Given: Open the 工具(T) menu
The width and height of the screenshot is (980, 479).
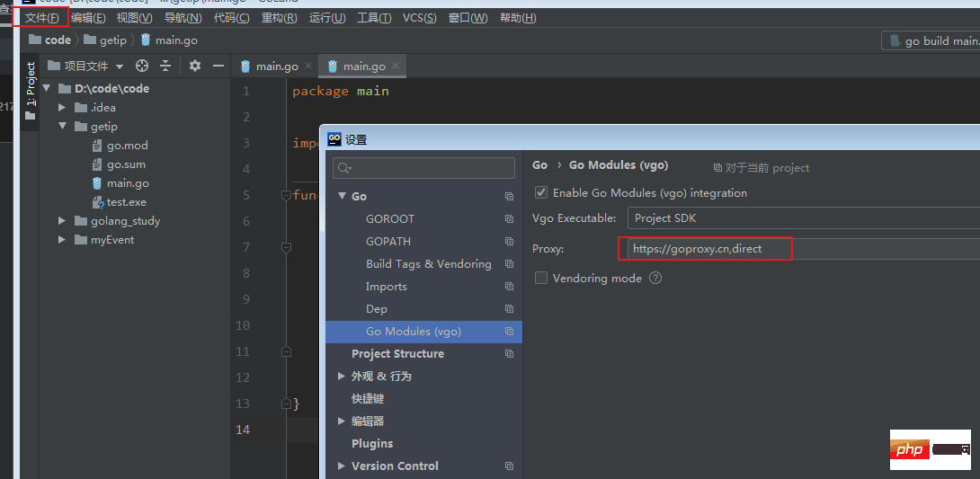Looking at the screenshot, I should (374, 17).
